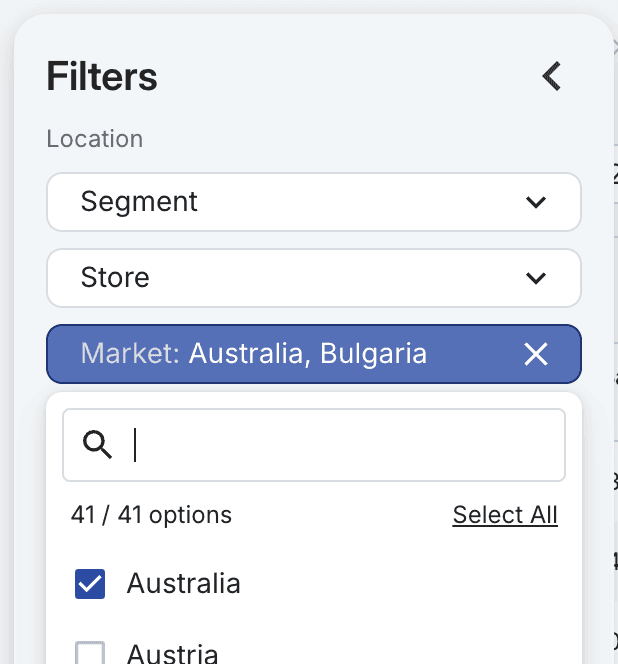The height and width of the screenshot is (664, 618).
Task: Focus the market options search field
Action: coord(340,445)
